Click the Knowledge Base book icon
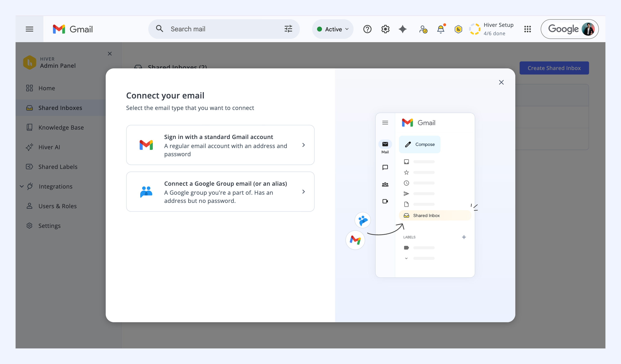 (29, 127)
